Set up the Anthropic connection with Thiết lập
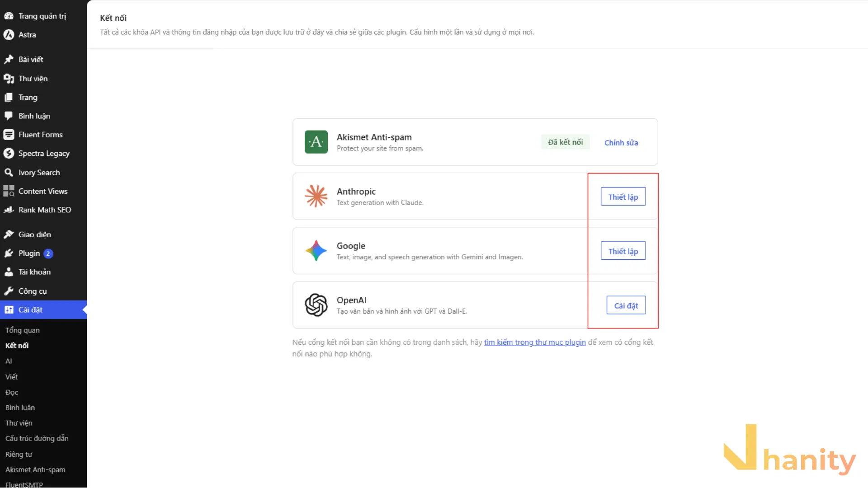The image size is (868, 488). (x=623, y=197)
